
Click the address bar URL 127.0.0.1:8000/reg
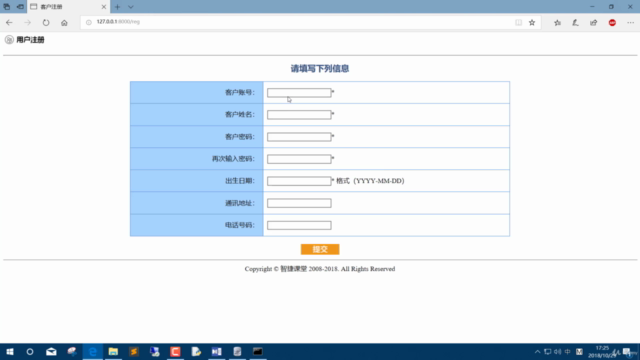pyautogui.click(x=118, y=22)
